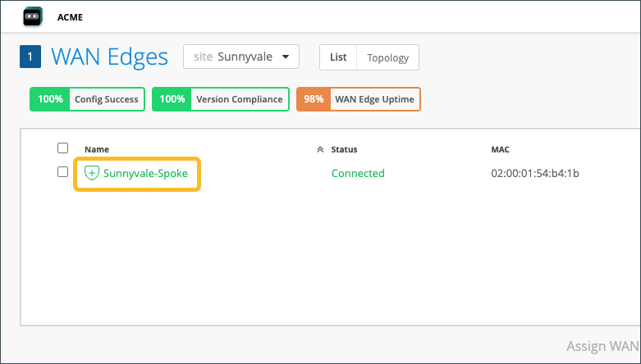Click the Version Compliance percentage badge
This screenshot has width=641, height=364.
[x=172, y=99]
